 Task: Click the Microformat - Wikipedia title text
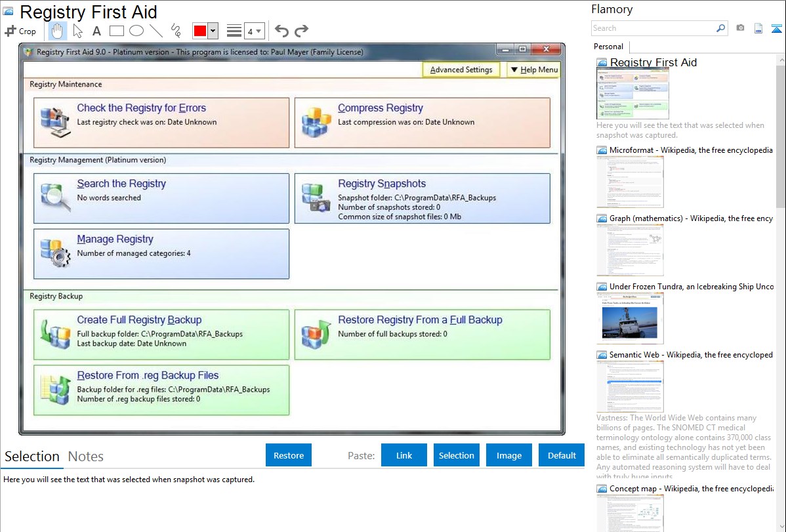(x=692, y=150)
